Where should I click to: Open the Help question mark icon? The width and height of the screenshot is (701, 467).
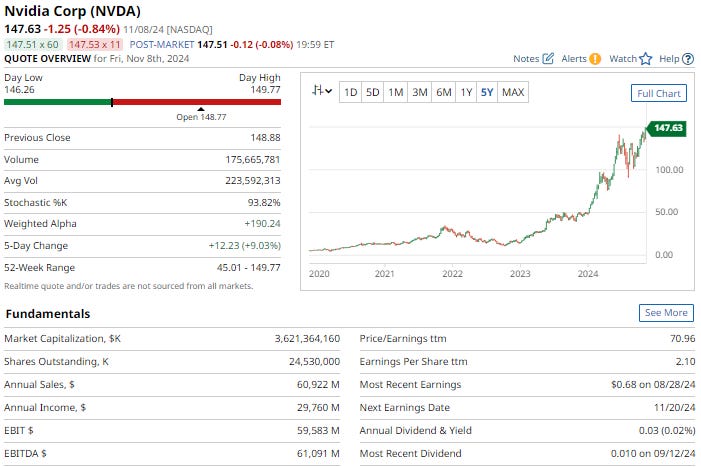(x=688, y=59)
